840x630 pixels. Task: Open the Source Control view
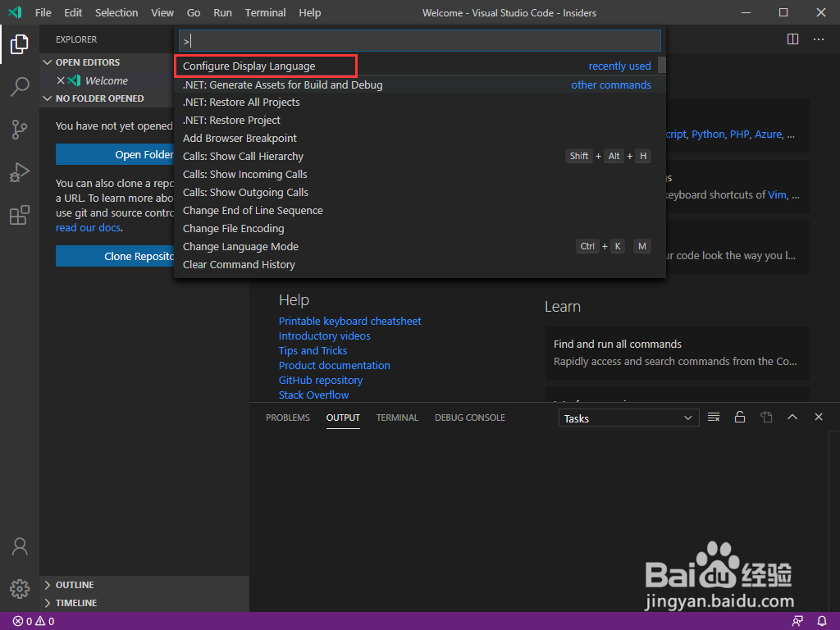(x=20, y=129)
